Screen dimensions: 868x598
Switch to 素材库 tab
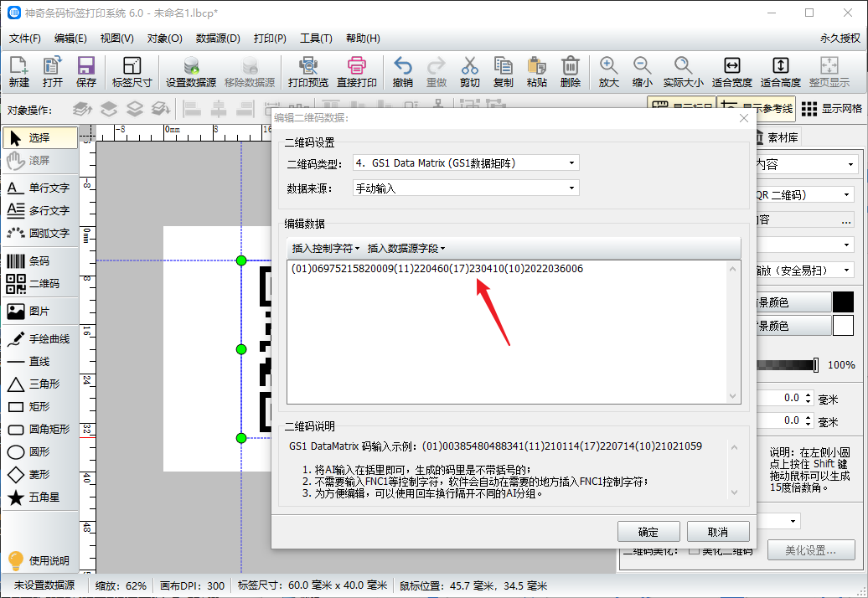pos(778,137)
